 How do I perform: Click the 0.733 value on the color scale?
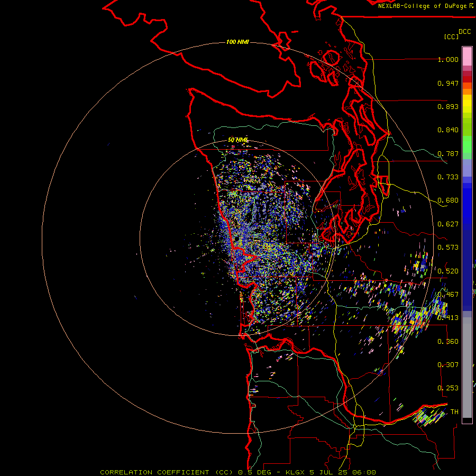coord(448,177)
